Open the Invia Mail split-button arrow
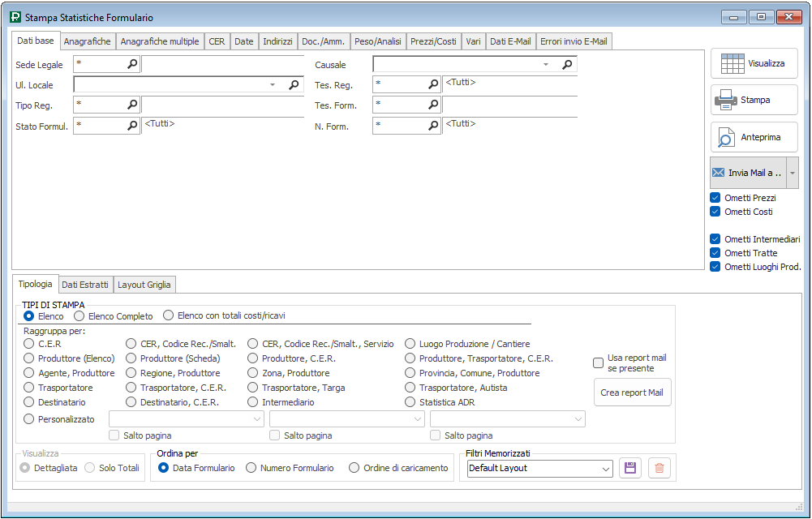 point(793,173)
